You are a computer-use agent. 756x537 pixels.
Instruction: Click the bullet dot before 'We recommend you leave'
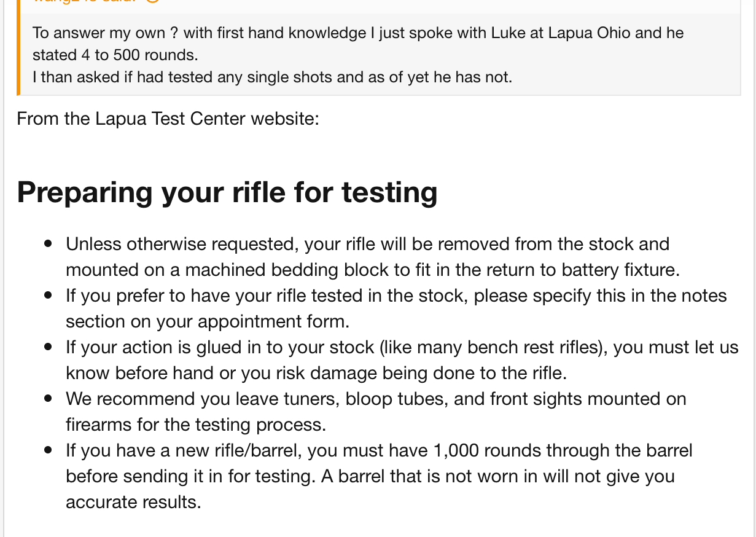coord(49,399)
